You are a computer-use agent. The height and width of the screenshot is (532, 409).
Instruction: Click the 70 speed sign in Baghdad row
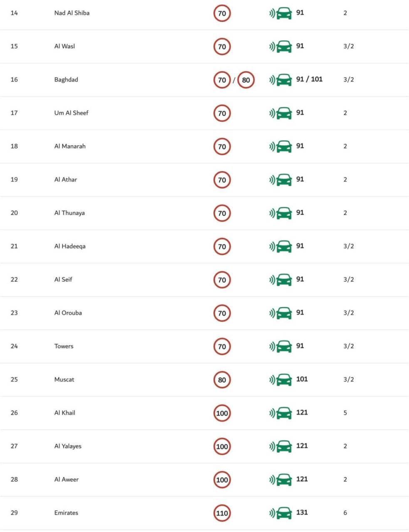point(222,80)
